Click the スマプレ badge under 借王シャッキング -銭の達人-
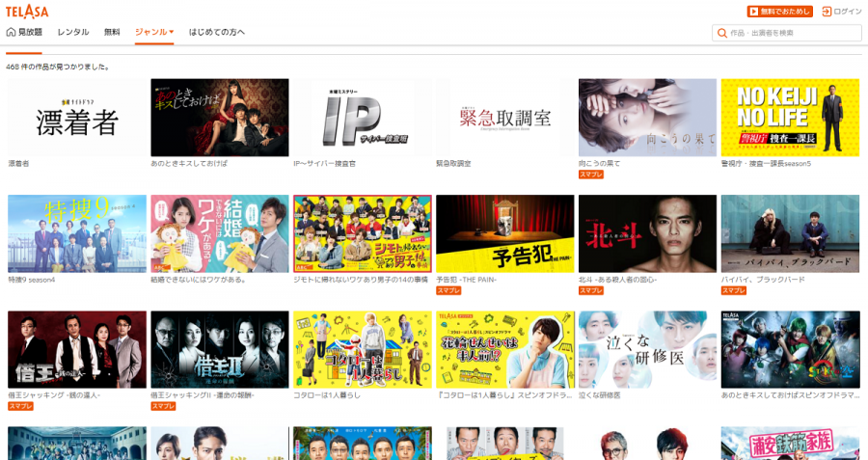Screen dimensions: 868x460 click(20, 406)
